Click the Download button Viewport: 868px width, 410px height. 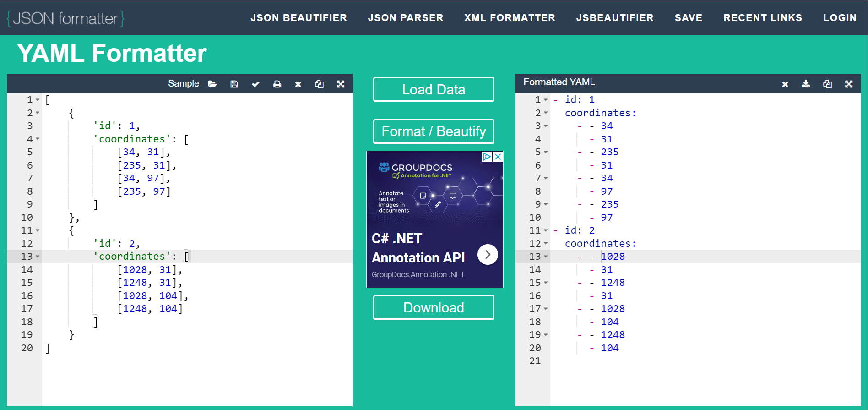coord(434,307)
